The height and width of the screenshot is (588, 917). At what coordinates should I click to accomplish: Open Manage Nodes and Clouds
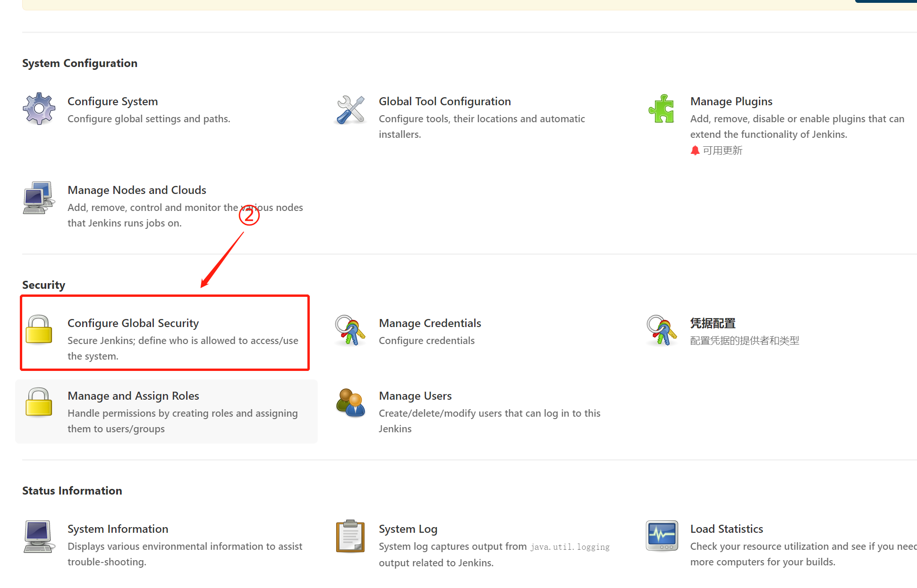[137, 190]
